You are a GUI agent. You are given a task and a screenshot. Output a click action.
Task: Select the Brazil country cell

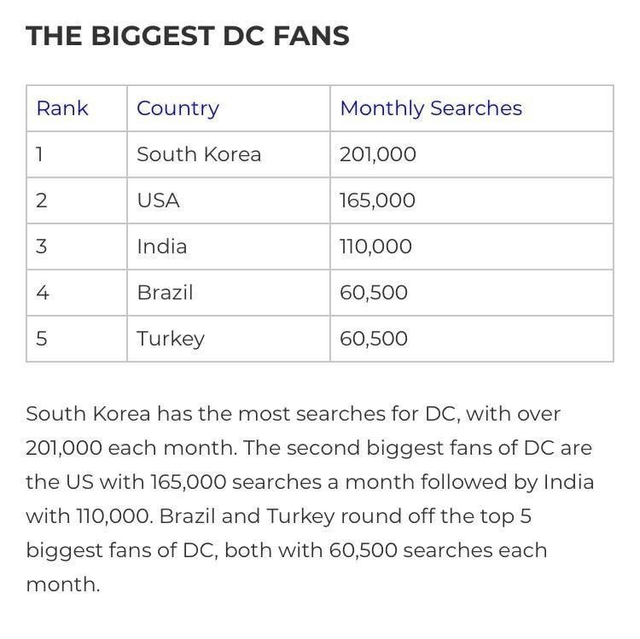pos(165,292)
